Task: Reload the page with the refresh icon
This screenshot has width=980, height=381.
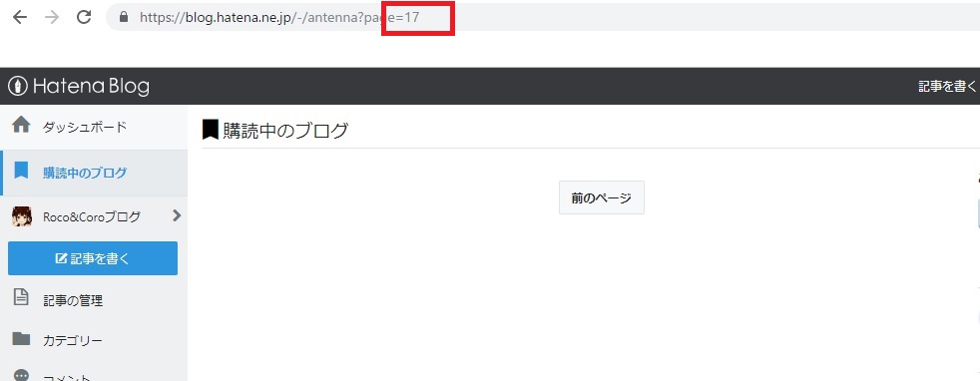Action: [85, 17]
